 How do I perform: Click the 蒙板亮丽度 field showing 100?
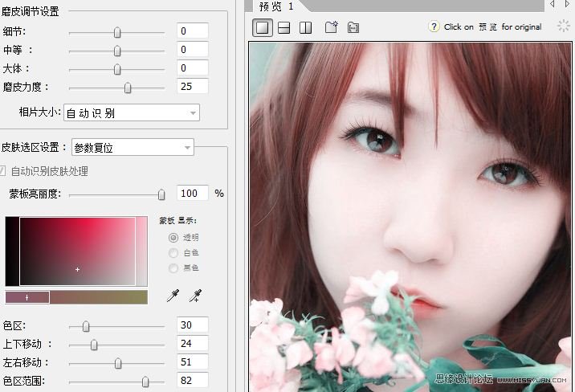pos(193,193)
